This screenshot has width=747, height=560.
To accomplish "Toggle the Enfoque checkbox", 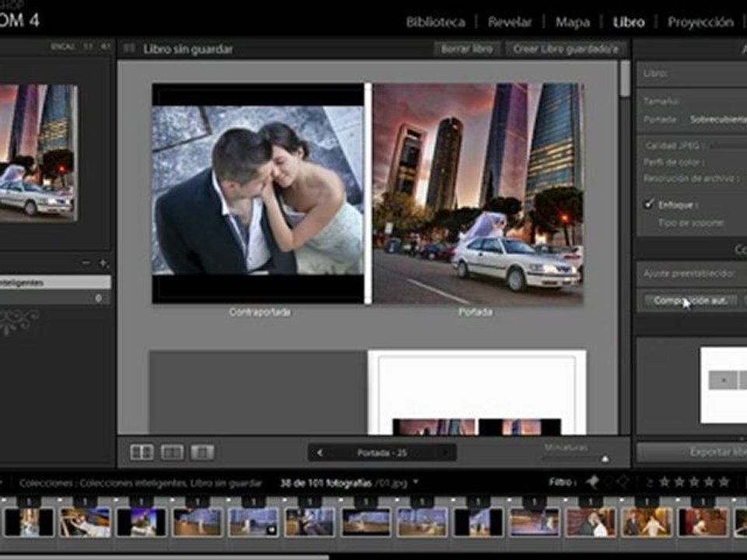I will click(648, 205).
